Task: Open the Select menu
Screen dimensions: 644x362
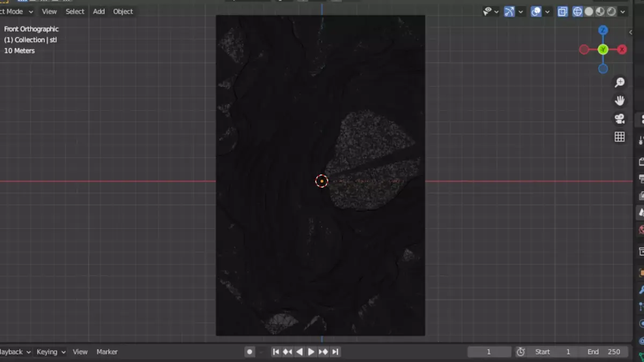Action: [x=75, y=11]
